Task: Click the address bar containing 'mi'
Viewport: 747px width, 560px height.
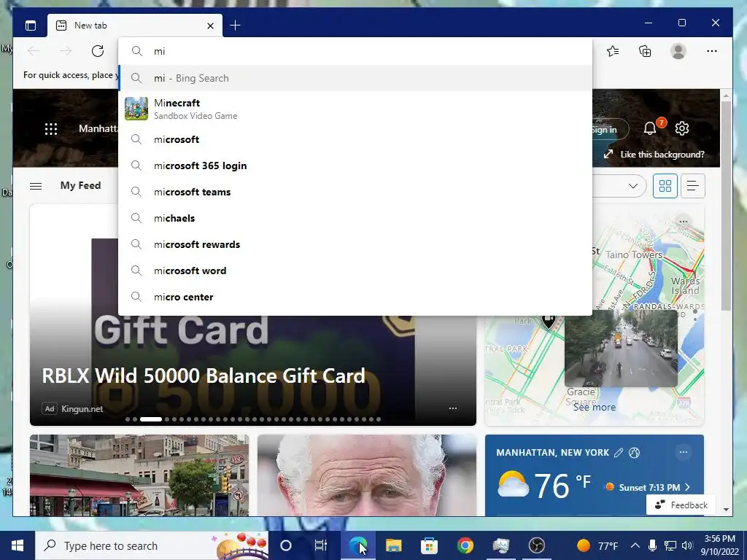Action: (x=355, y=51)
